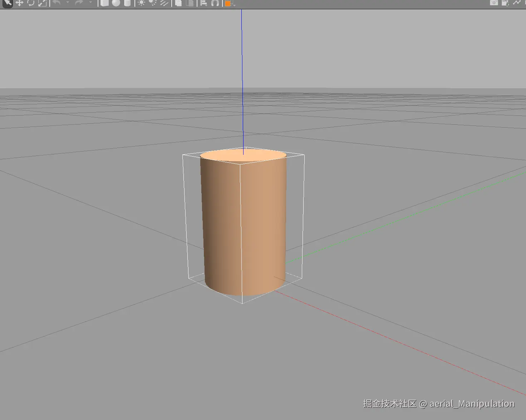Insert a Cylinder shape
526x420 pixels.
click(x=127, y=3)
